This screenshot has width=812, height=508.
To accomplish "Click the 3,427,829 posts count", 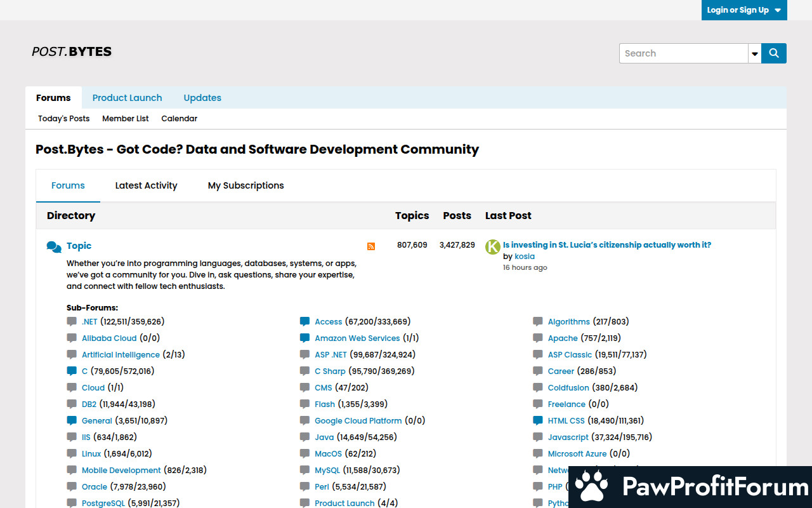I will pyautogui.click(x=457, y=244).
